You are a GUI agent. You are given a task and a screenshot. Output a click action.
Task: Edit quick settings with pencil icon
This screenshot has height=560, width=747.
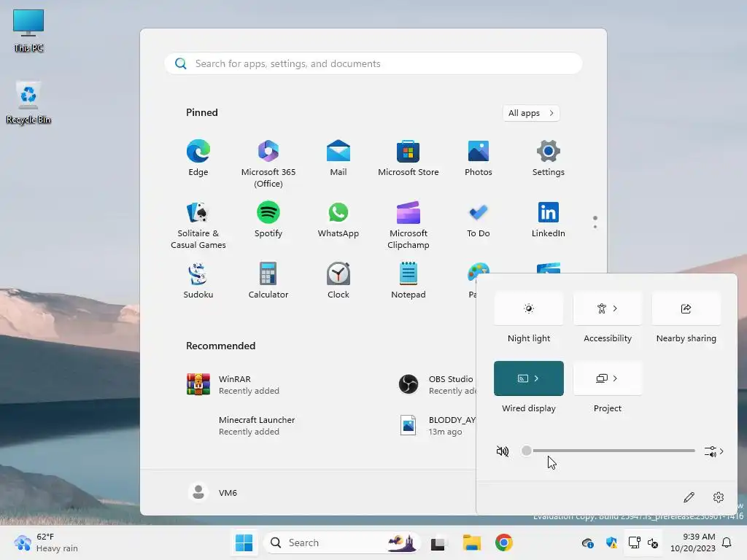tap(689, 497)
